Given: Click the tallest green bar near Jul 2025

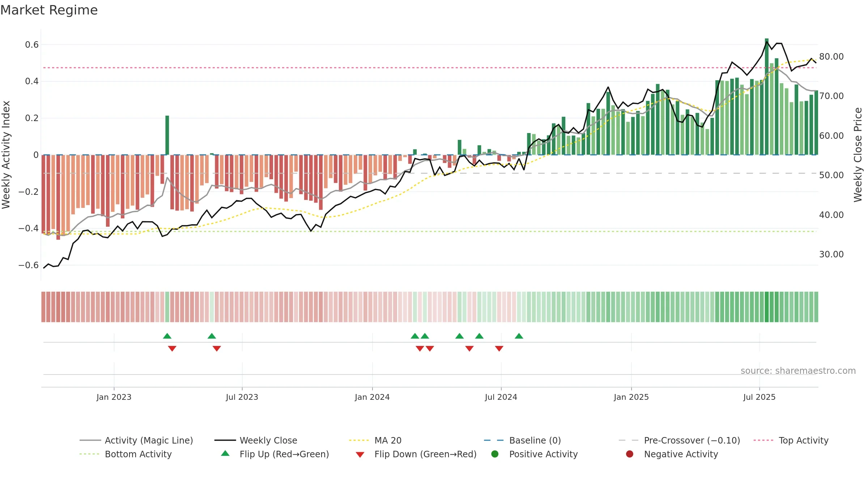Looking at the screenshot, I should [x=767, y=97].
